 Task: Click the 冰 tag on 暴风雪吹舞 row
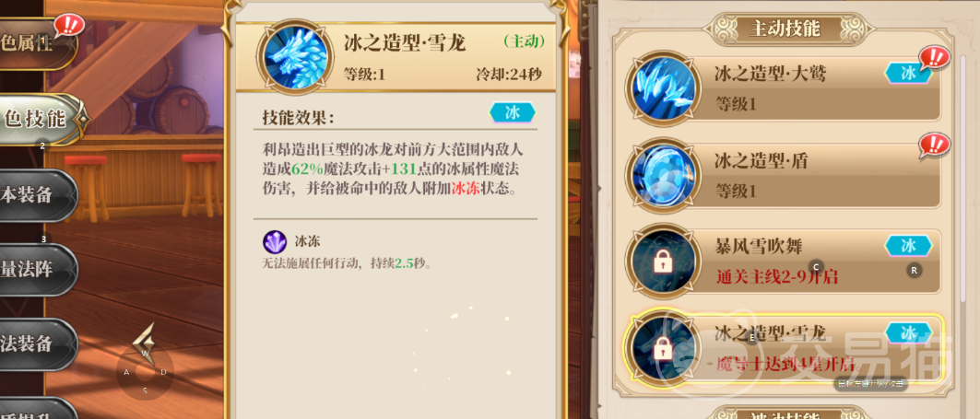coord(908,245)
